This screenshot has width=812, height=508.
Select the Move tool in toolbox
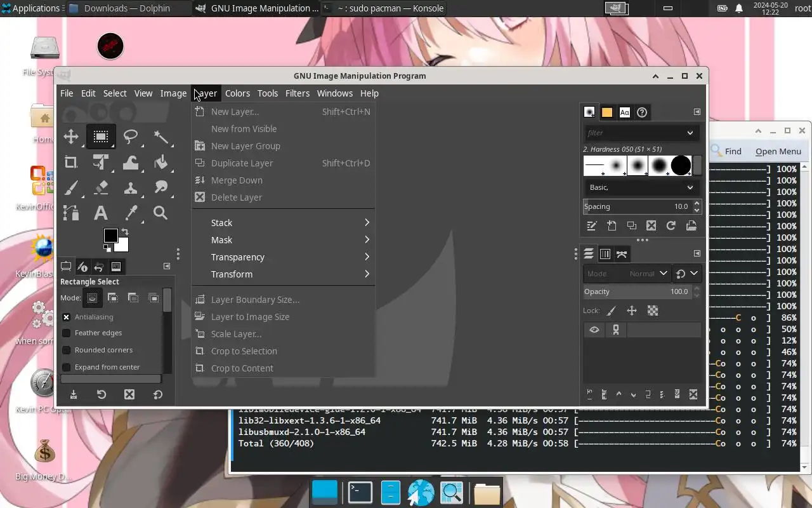click(71, 137)
